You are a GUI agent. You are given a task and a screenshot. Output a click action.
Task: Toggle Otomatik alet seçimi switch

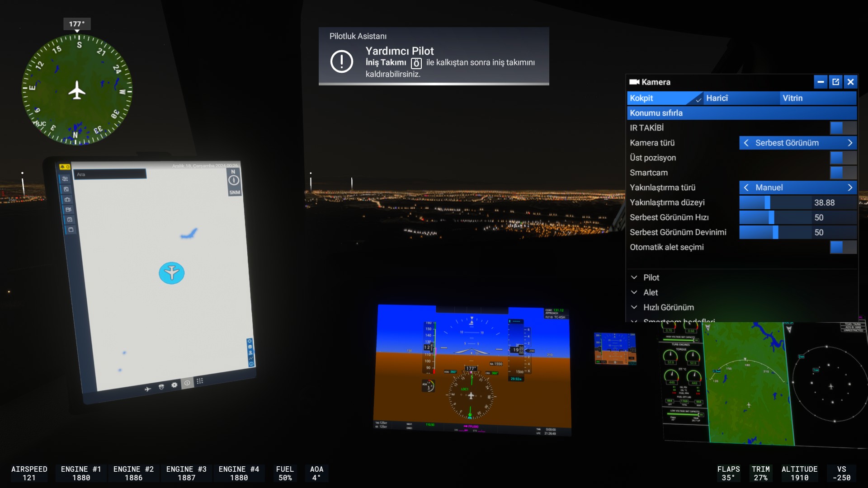843,247
